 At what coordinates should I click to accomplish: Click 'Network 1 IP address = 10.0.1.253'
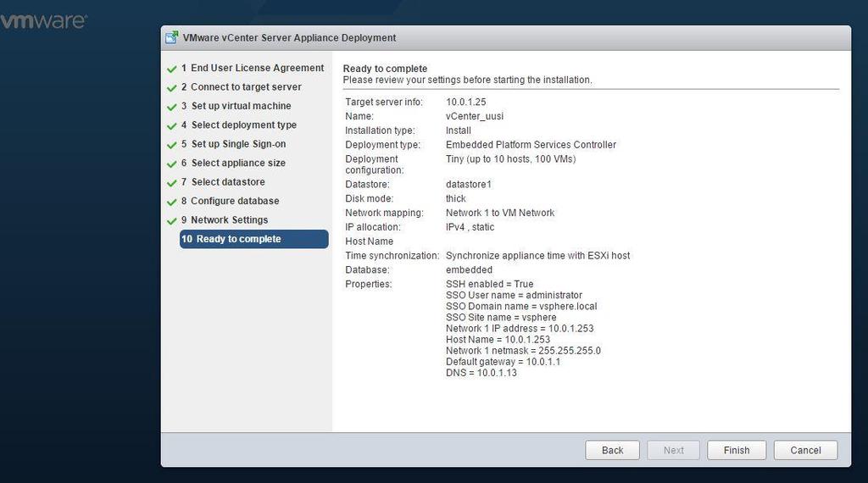[520, 328]
